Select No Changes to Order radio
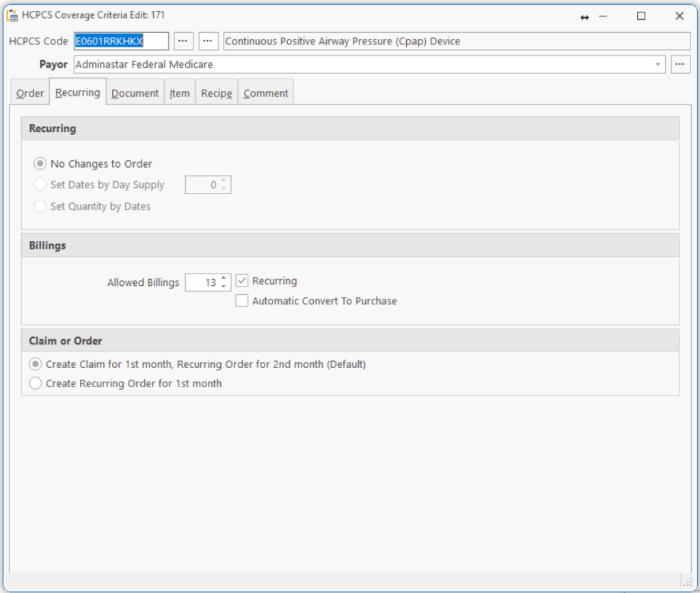 [40, 163]
